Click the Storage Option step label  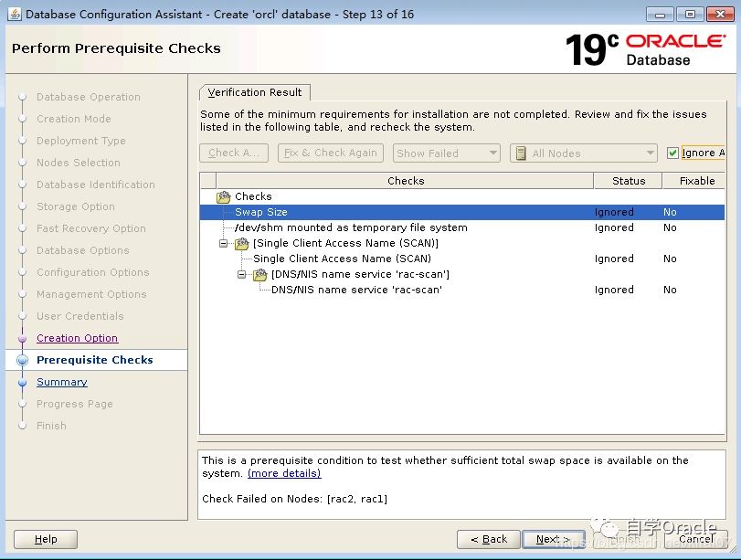(76, 206)
